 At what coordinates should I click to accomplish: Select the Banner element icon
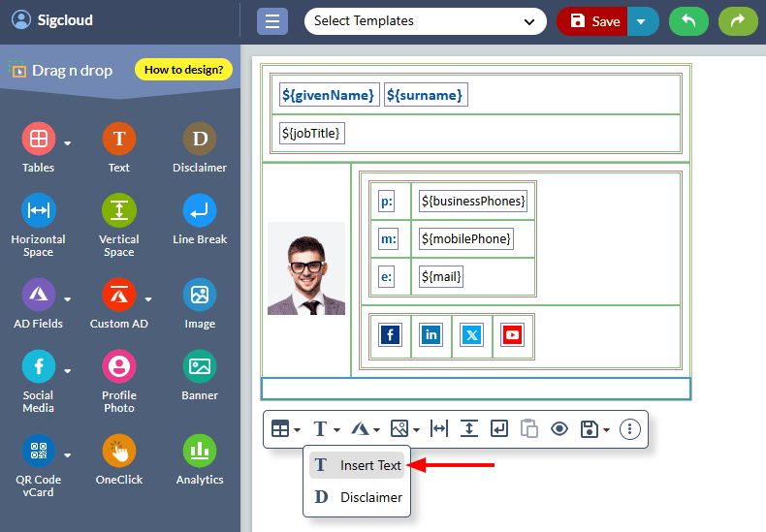click(x=200, y=366)
